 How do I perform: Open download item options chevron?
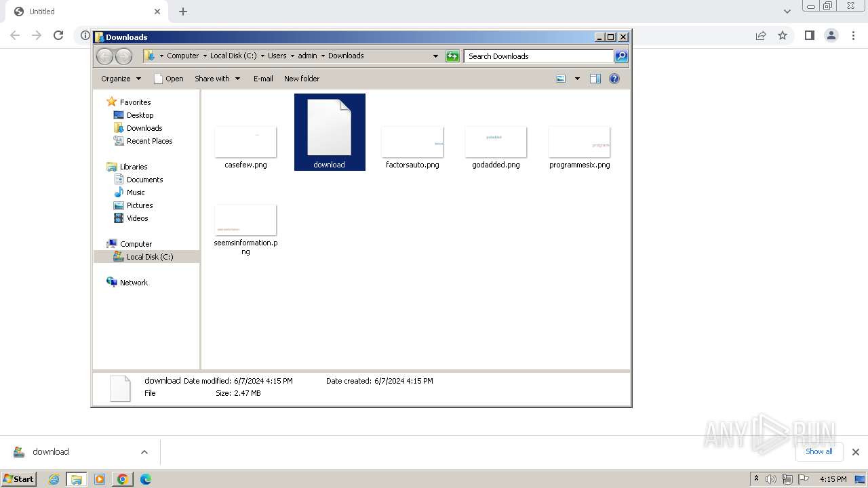pos(144,452)
